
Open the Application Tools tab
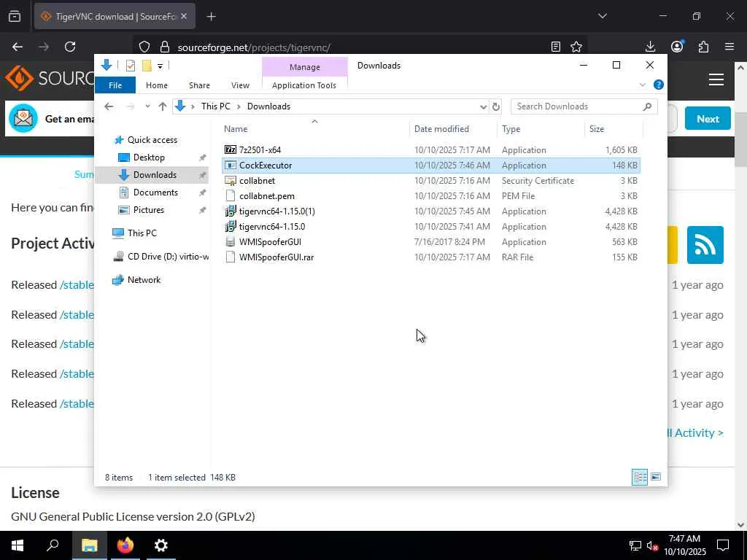(x=304, y=85)
